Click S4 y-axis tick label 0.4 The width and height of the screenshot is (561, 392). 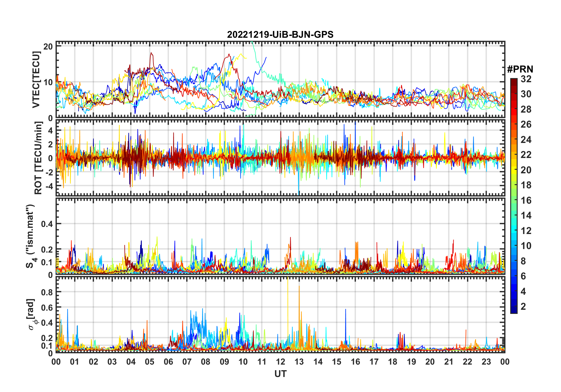(47, 224)
